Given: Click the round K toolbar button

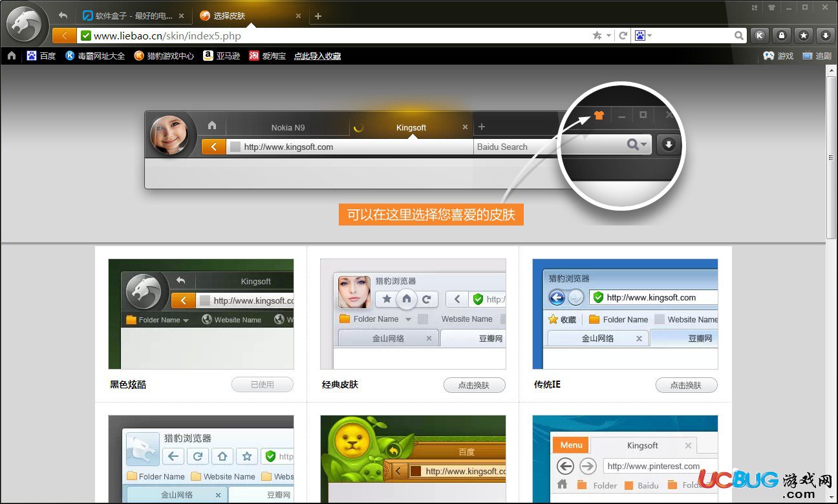Looking at the screenshot, I should pos(760,36).
